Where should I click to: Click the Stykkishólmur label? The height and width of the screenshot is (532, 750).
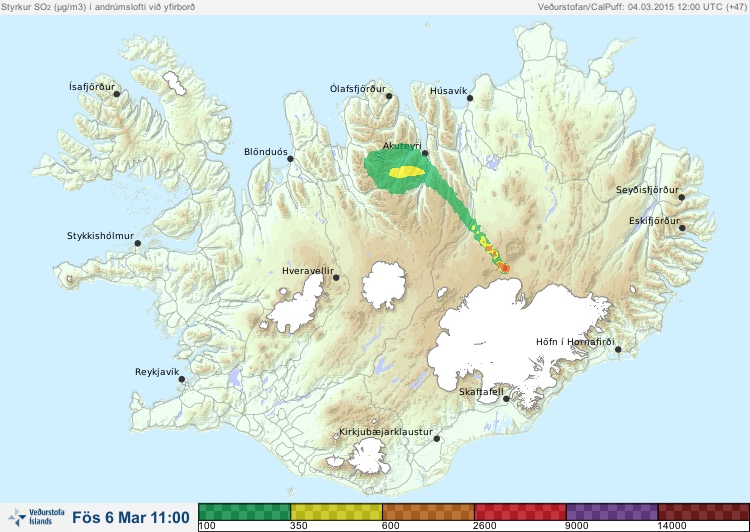pos(100,236)
